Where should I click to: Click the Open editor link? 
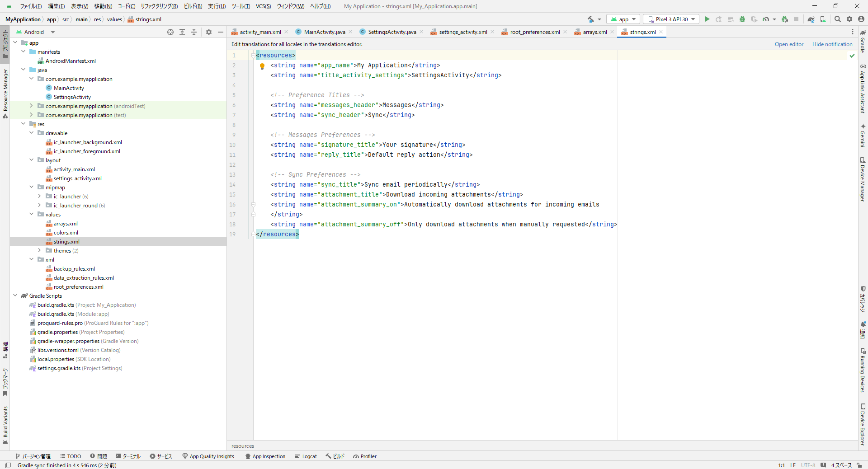click(x=789, y=44)
